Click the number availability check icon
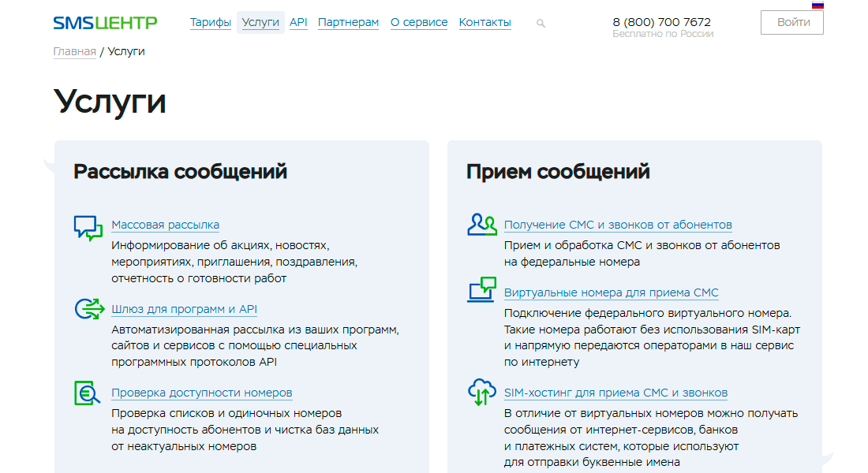The image size is (868, 473). (x=88, y=393)
